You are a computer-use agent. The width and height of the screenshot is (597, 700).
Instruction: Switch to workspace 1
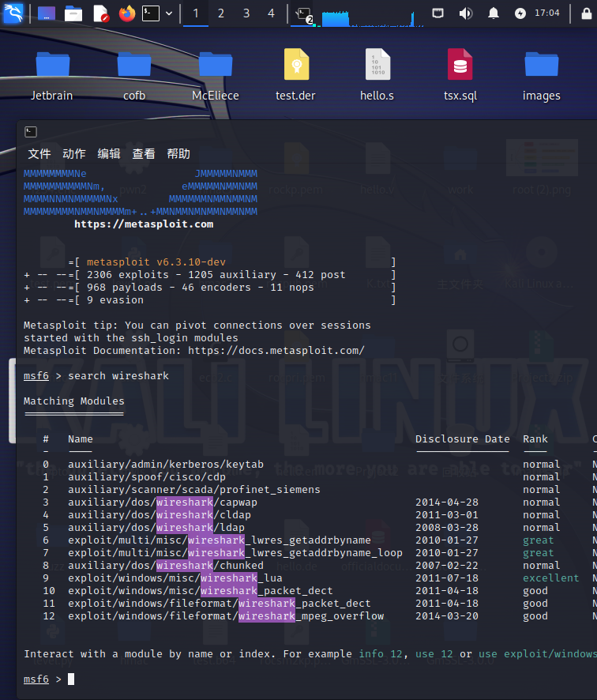click(195, 13)
